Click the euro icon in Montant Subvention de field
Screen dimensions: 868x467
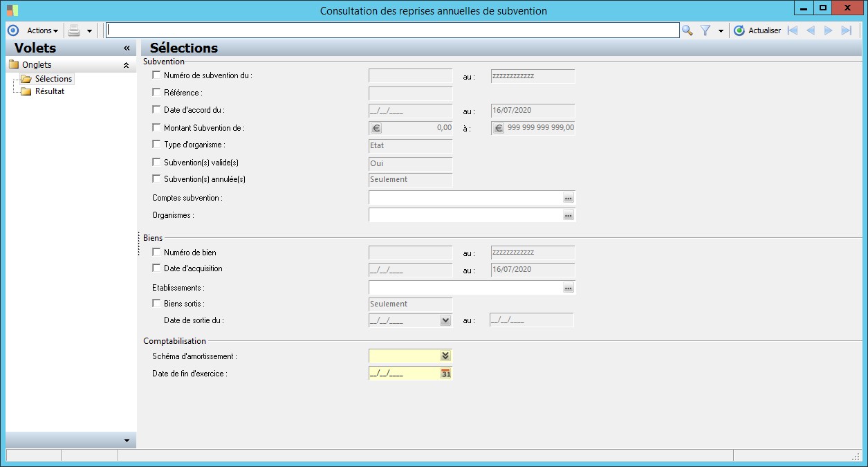point(376,128)
